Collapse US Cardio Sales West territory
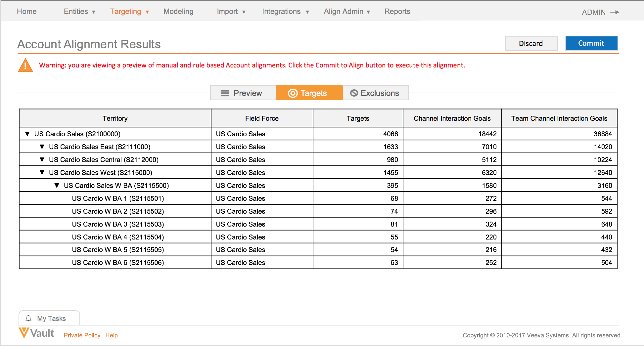This screenshot has width=644, height=346. [42, 173]
